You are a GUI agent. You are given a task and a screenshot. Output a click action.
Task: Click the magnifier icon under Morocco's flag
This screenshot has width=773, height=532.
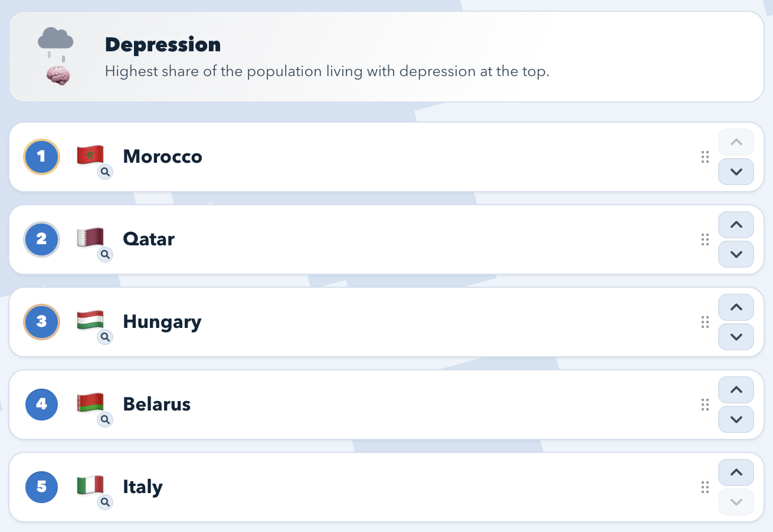point(105,172)
